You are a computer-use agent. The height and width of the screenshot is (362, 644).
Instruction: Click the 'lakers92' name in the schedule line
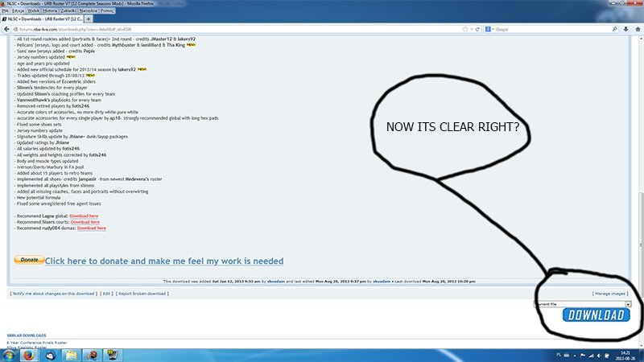tap(127, 70)
